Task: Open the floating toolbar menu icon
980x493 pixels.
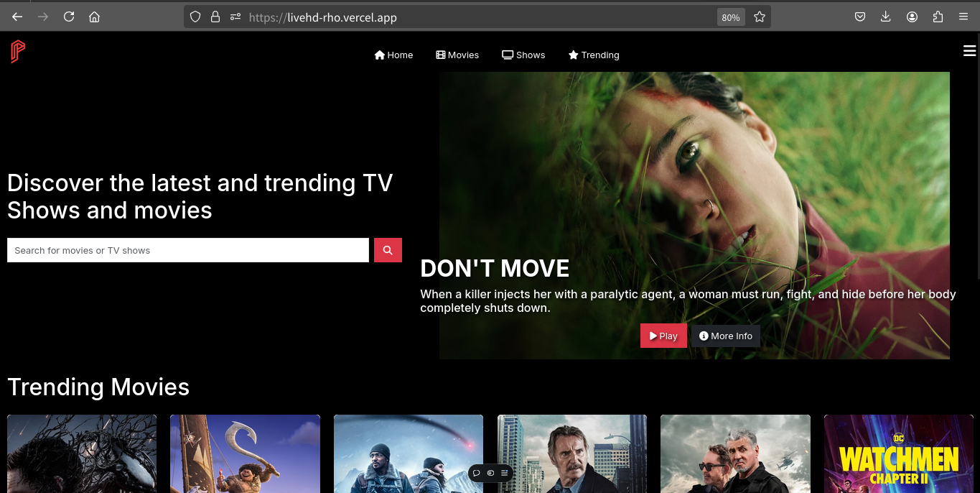Action: click(505, 473)
